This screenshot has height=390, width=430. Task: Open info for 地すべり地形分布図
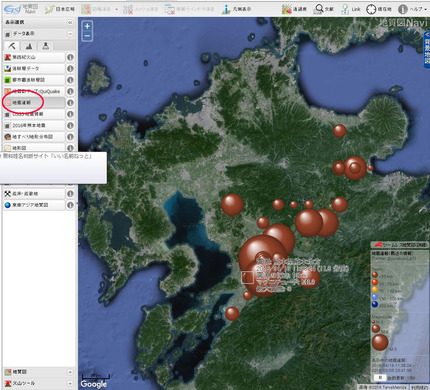tap(70, 137)
